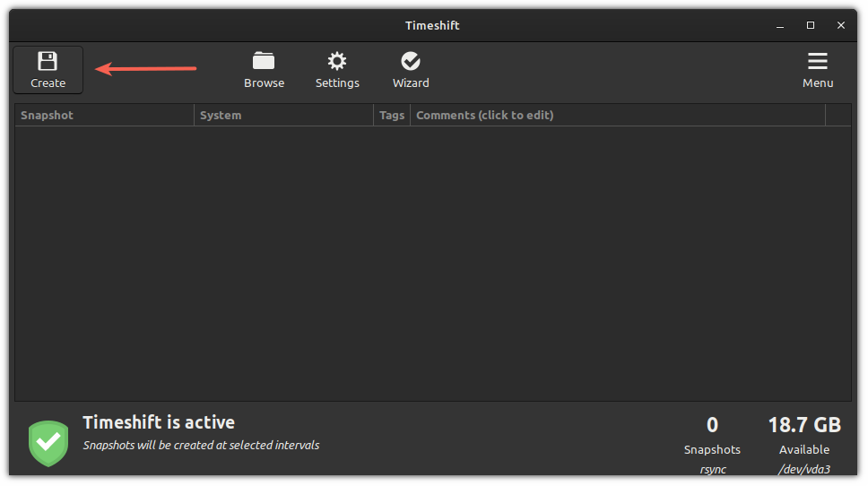868x486 pixels.
Task: Maximize the Timeshift window
Action: pos(811,25)
